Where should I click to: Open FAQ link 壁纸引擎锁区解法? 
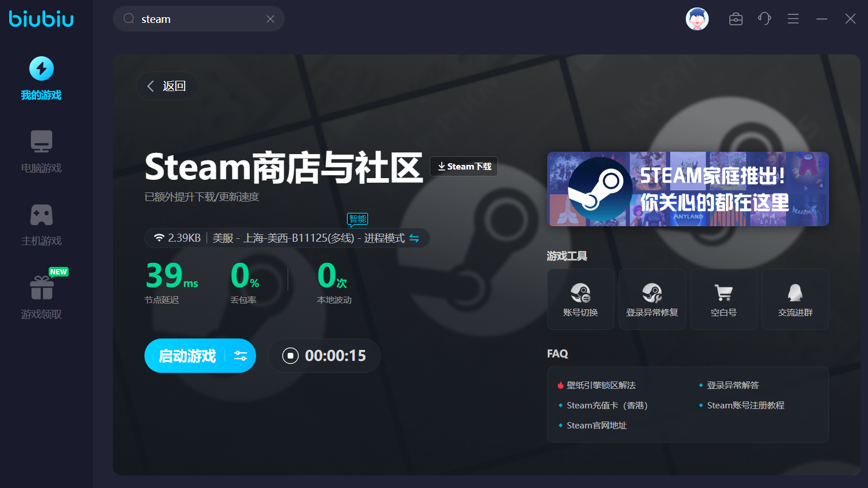[x=601, y=385]
